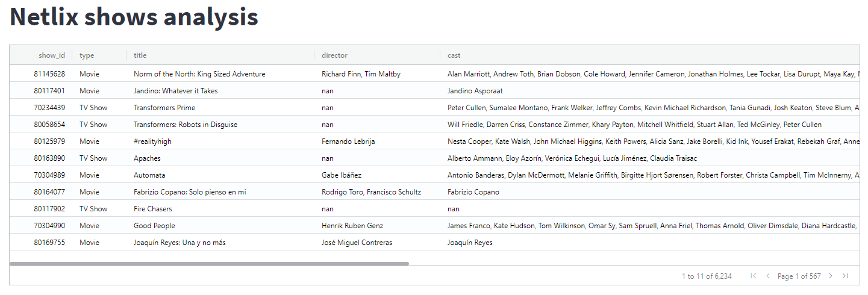The height and width of the screenshot is (295, 868).
Task: Click director 'Fernando Lebrija'
Action: tap(348, 141)
